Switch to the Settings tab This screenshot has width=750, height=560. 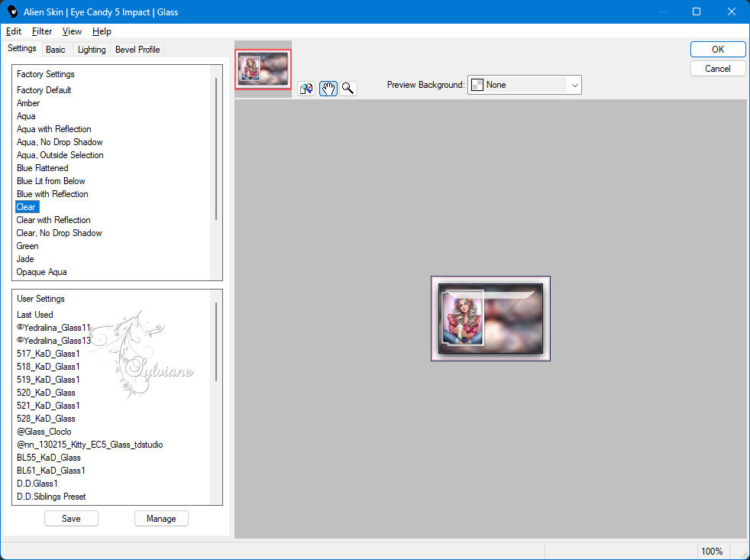[x=21, y=48]
